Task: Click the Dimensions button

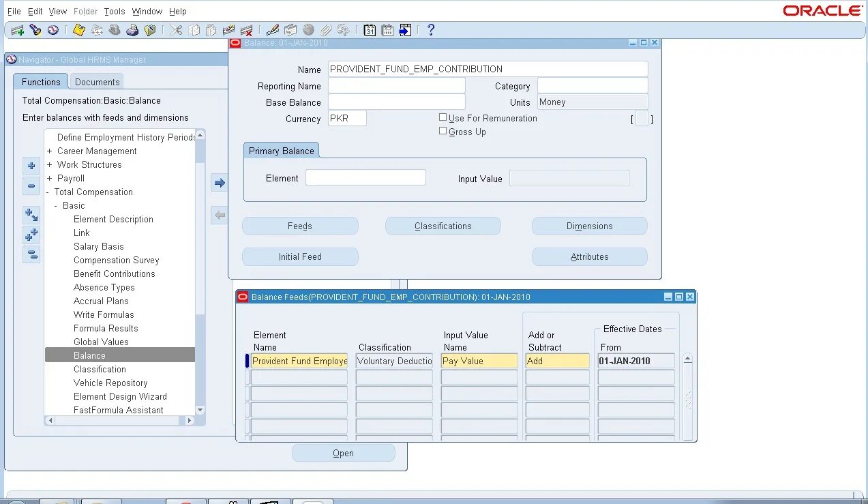Action: [x=590, y=226]
